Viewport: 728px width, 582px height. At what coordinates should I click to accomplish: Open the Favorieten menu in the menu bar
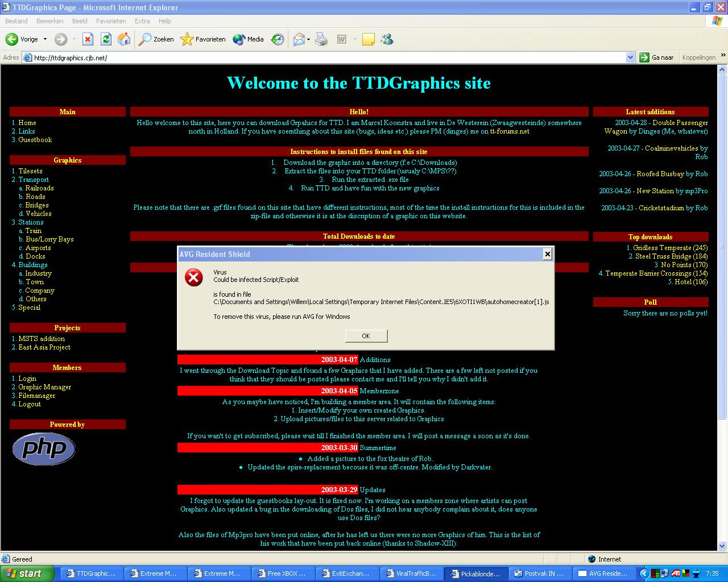coord(111,21)
